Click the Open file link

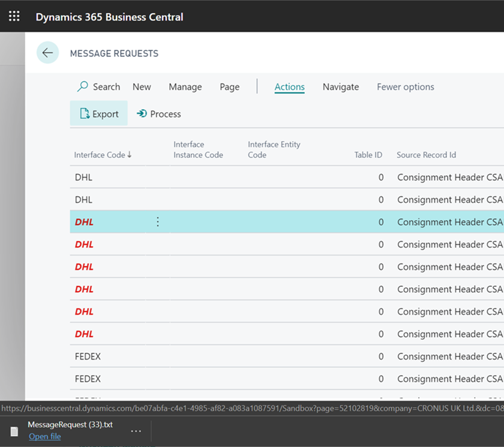pos(45,437)
